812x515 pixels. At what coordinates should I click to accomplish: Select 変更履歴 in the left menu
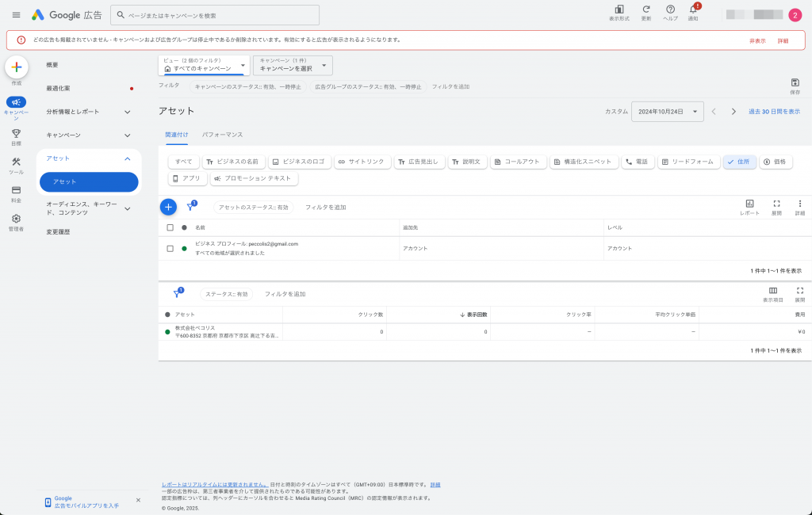click(58, 232)
